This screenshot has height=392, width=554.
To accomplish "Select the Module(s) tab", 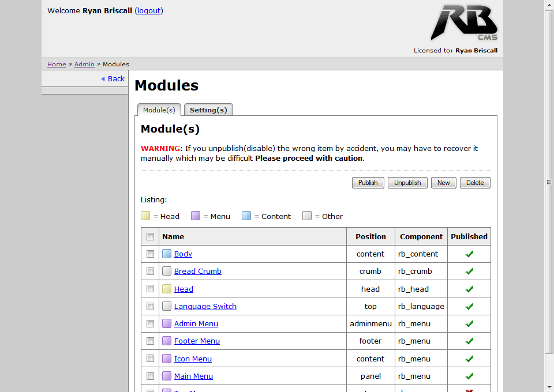I will [159, 110].
